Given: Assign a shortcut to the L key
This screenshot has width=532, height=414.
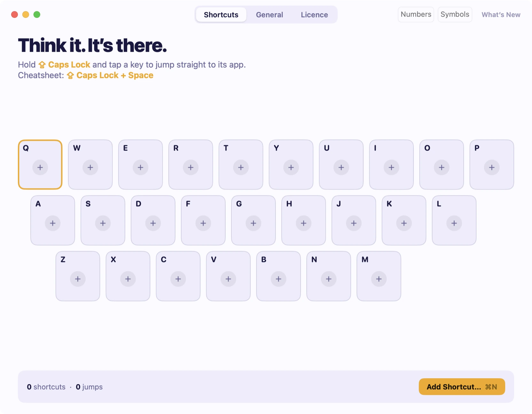Looking at the screenshot, I should [x=454, y=223].
